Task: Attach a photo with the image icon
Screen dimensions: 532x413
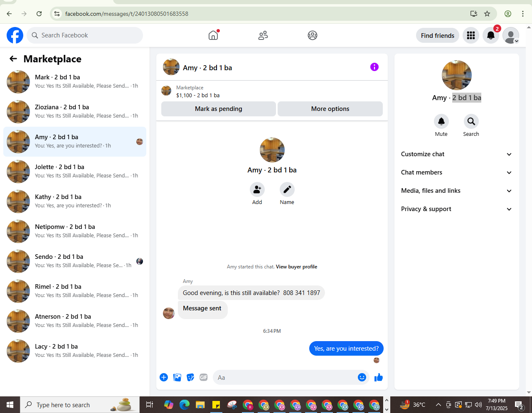Action: pyautogui.click(x=177, y=377)
